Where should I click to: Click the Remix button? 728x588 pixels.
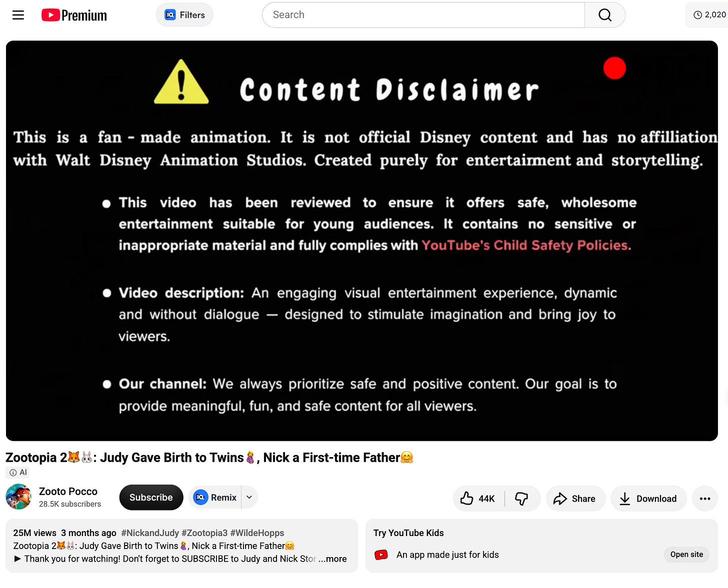click(215, 498)
